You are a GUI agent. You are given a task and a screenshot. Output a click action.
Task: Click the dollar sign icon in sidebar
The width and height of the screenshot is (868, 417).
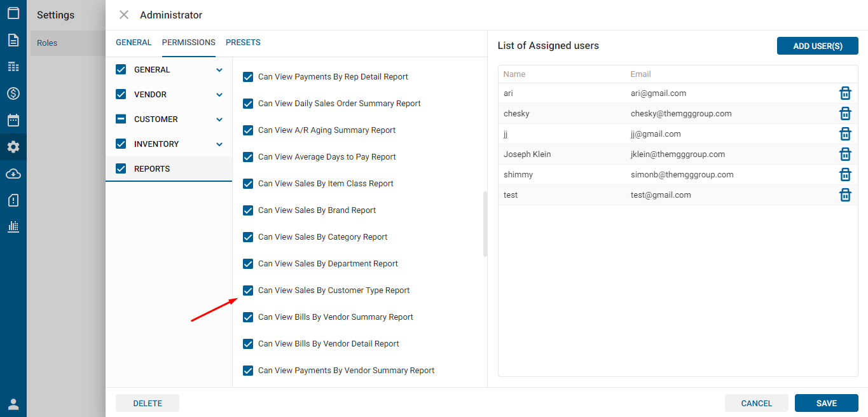[13, 93]
